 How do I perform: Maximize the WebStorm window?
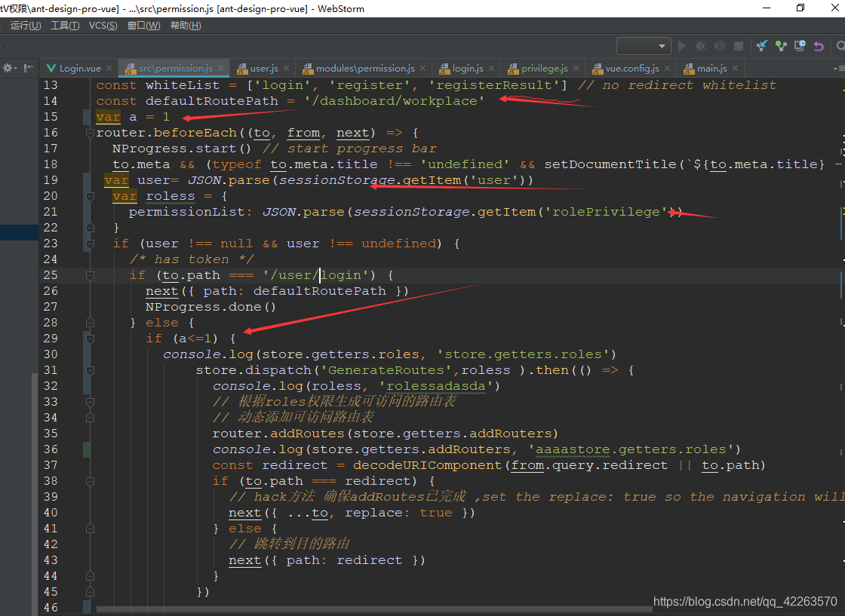800,8
